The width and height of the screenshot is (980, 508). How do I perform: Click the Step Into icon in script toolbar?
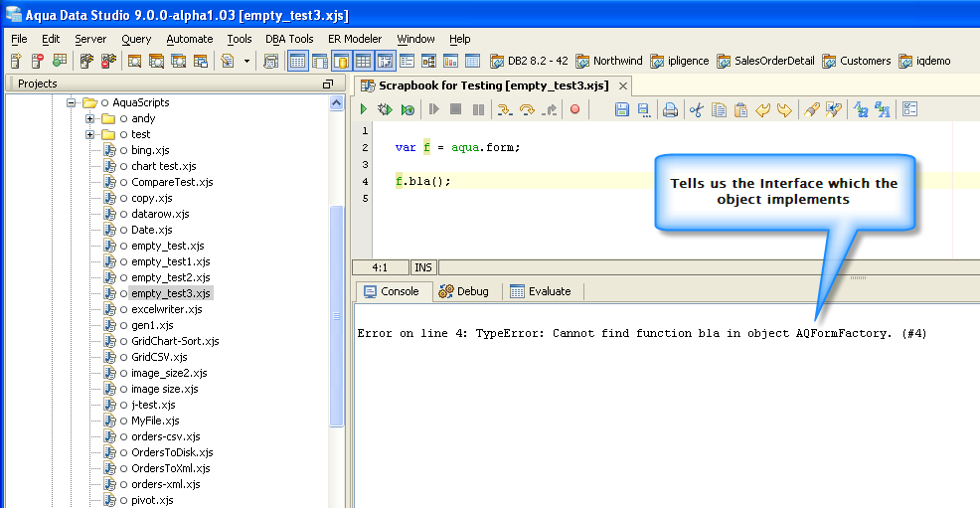coord(504,110)
